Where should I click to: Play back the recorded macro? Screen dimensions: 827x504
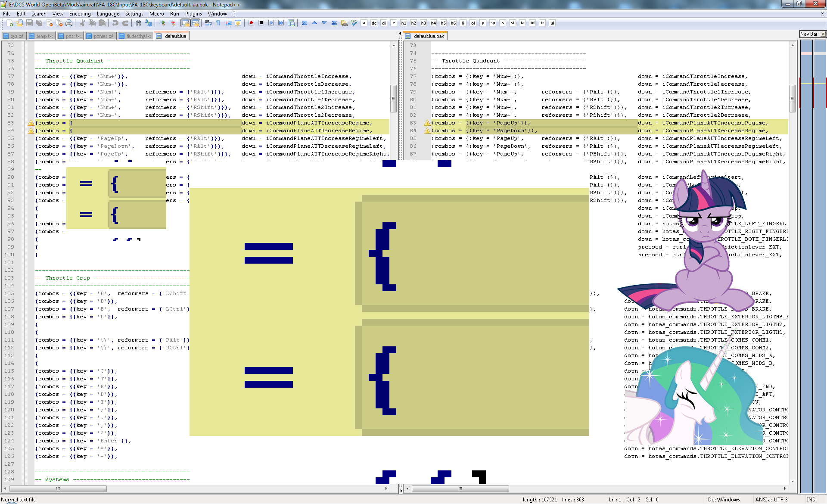[x=271, y=23]
